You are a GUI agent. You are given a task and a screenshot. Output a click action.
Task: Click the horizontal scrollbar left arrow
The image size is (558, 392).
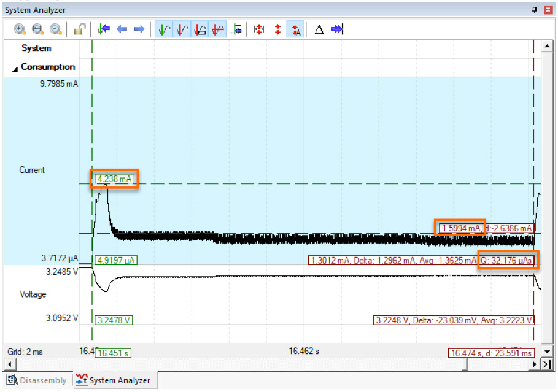click(10, 364)
